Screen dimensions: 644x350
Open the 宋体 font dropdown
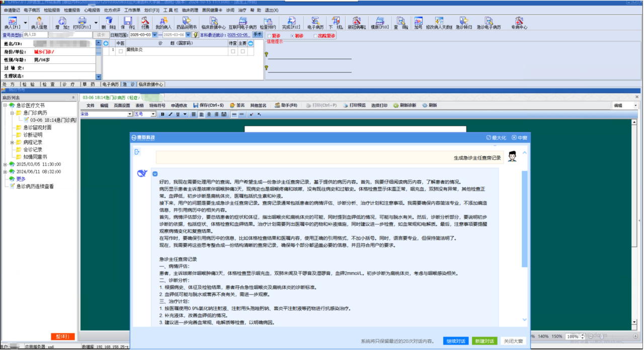click(130, 114)
